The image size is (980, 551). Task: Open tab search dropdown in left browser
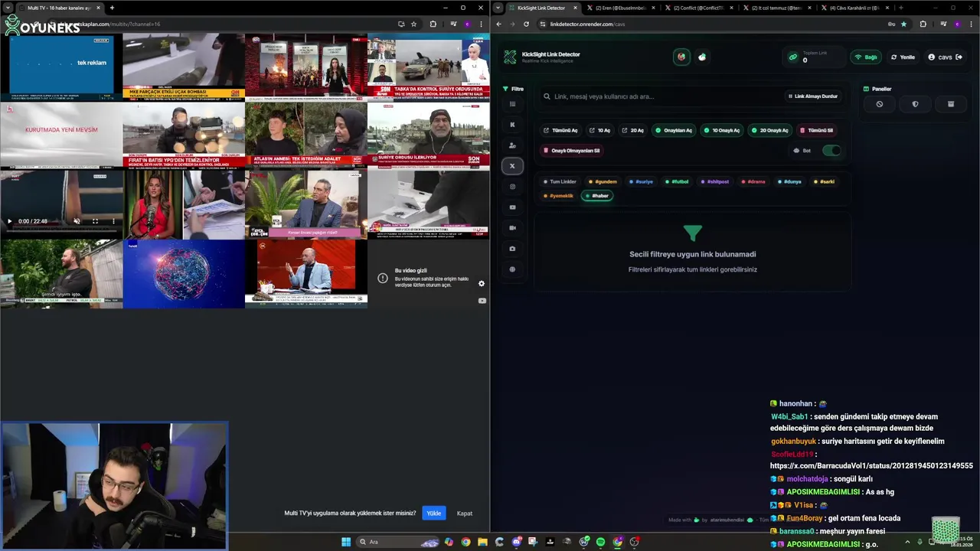[8, 8]
